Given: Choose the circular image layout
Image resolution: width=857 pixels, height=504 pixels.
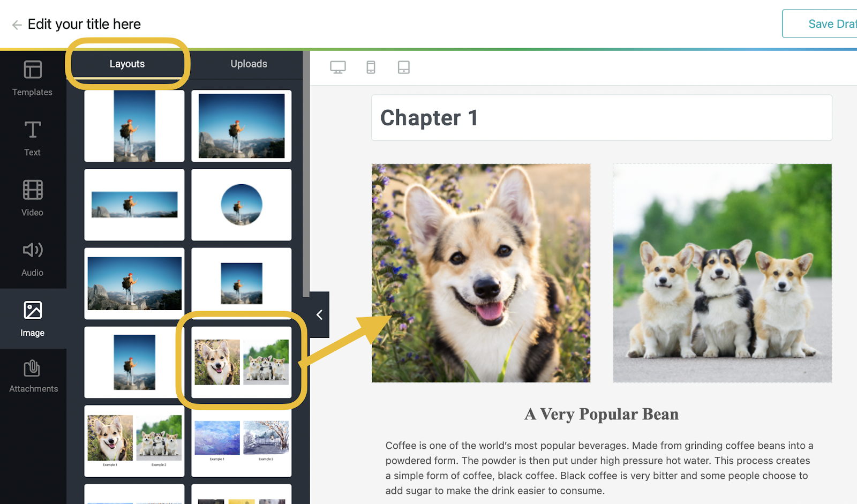Looking at the screenshot, I should tap(242, 205).
